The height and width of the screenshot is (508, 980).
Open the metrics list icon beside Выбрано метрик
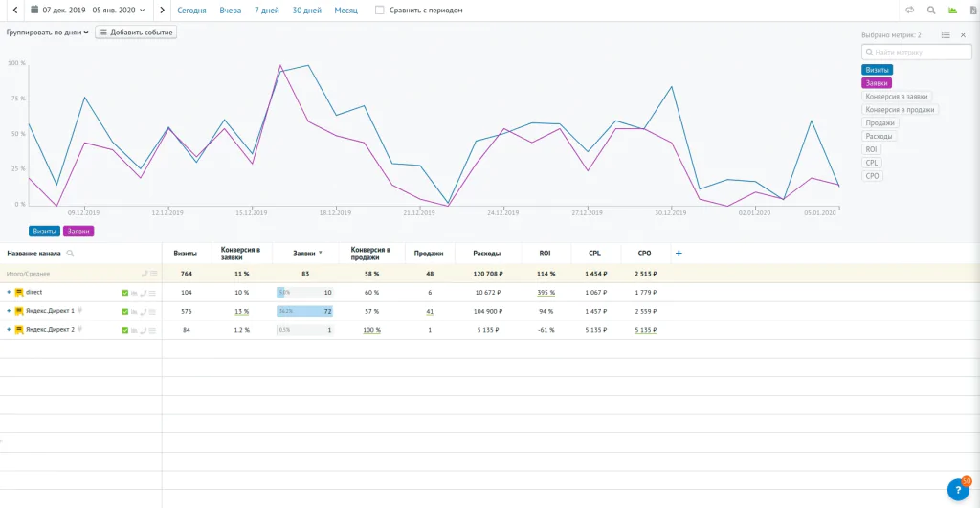(946, 35)
